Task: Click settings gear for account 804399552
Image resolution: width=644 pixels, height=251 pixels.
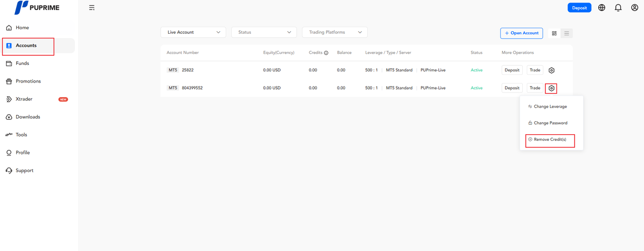Action: coord(551,88)
